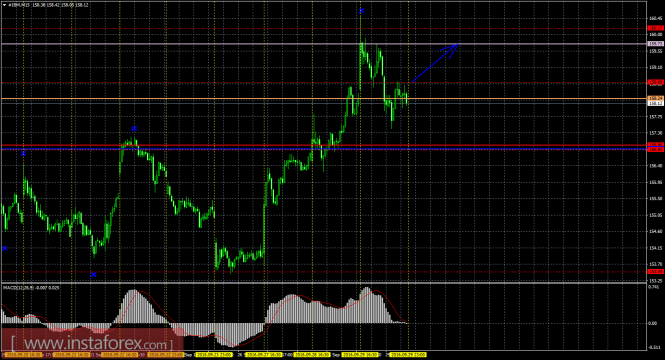This screenshot has height=360, width=665.
Task: Select the red 153.49 bottom level label
Action: tap(656, 271)
